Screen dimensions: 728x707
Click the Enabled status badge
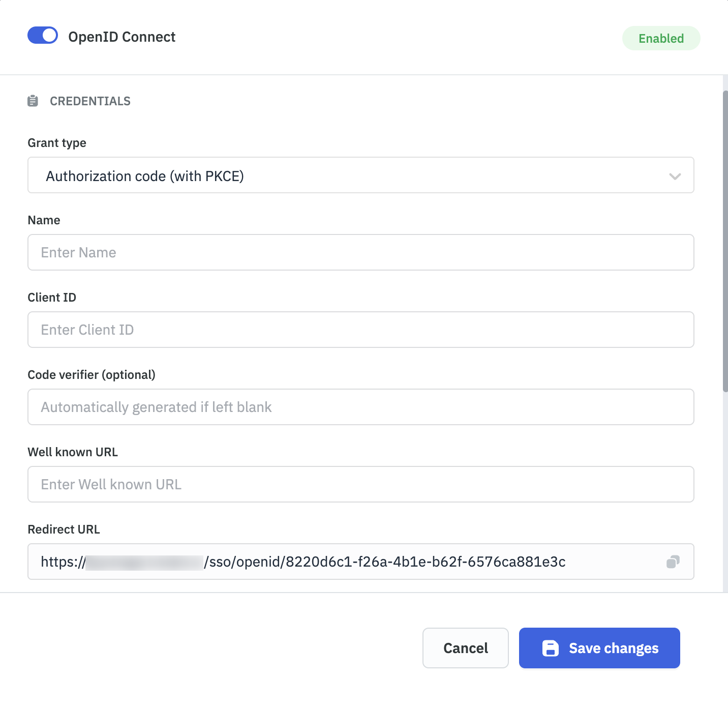click(661, 38)
